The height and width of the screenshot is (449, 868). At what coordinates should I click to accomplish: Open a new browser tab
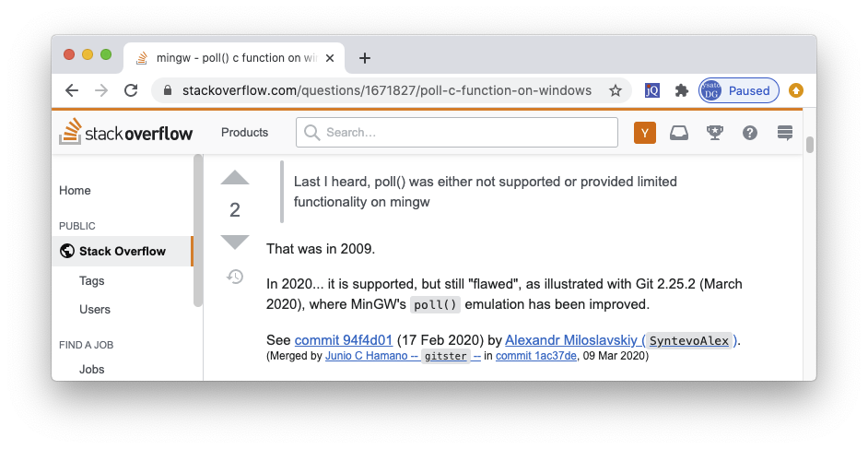pyautogui.click(x=365, y=58)
